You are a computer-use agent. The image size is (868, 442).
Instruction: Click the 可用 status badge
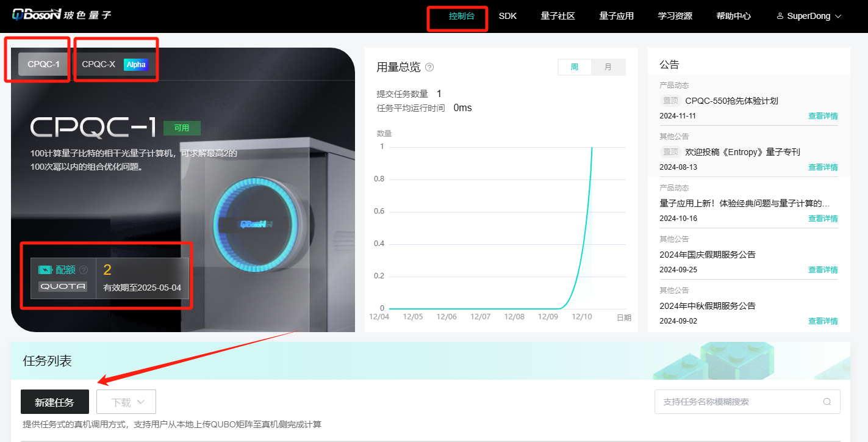[x=182, y=128]
